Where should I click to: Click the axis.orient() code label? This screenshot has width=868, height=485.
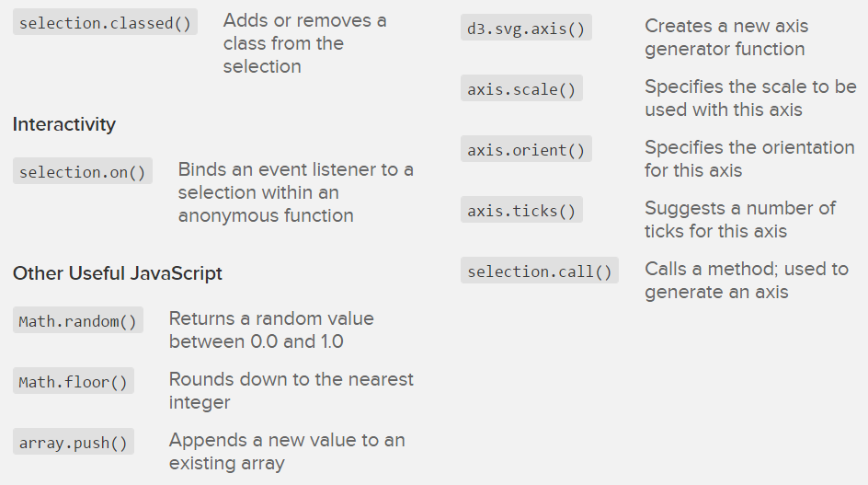tap(525, 150)
